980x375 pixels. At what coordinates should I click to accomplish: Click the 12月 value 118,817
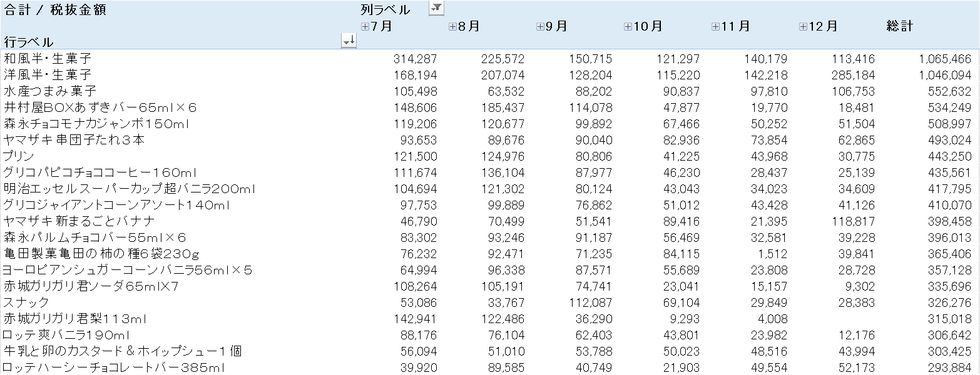854,221
